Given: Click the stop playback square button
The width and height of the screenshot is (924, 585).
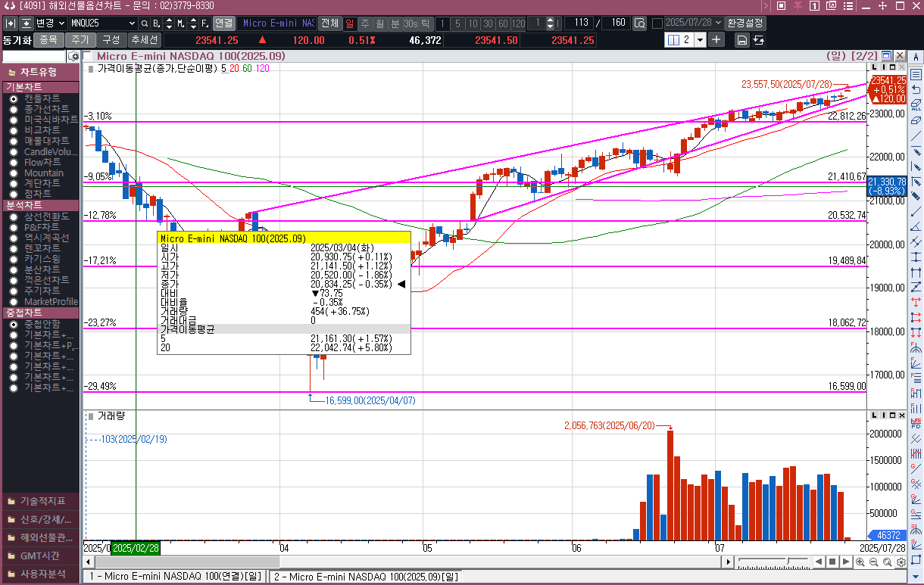Looking at the screenshot, I should click(832, 562).
